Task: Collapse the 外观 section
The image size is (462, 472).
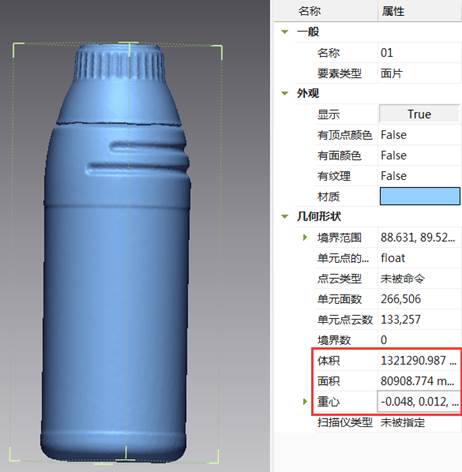Action: click(285, 93)
